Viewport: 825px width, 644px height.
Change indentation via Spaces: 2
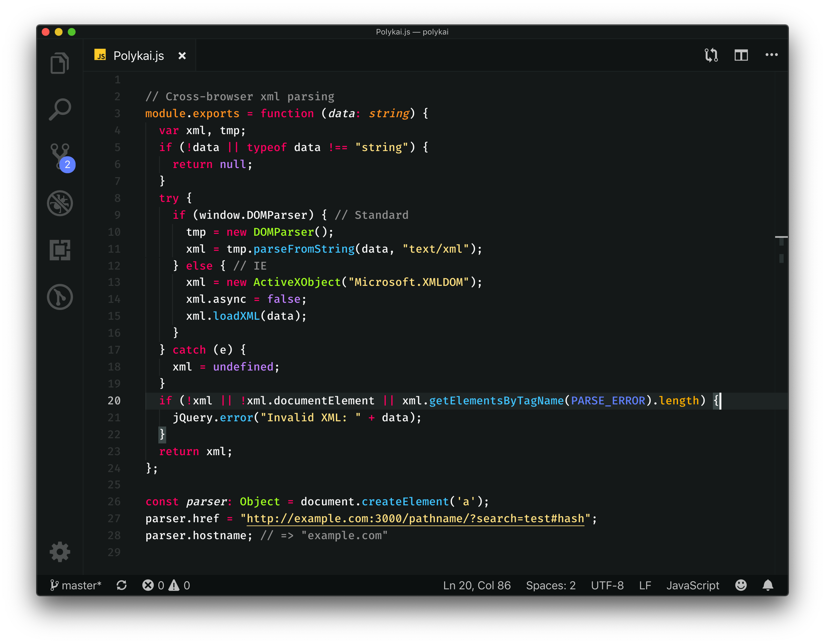tap(550, 585)
